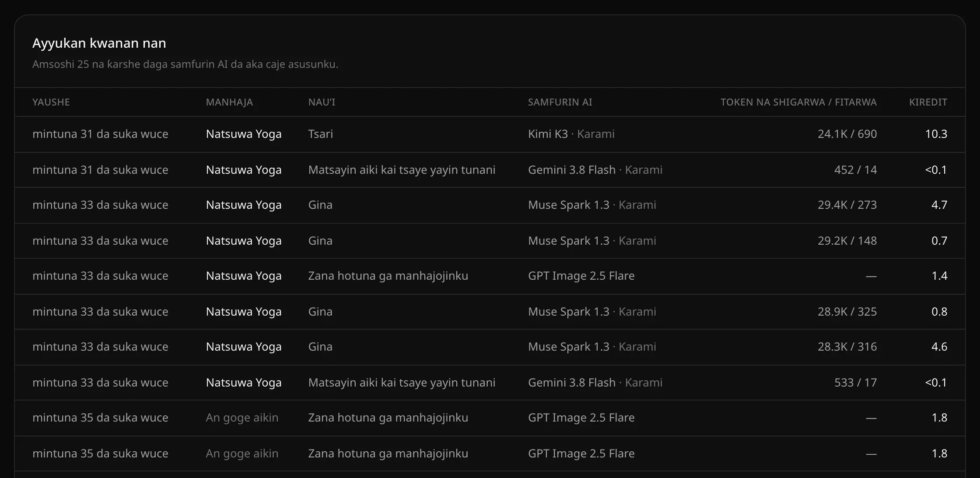Click the NAU'I column header
This screenshot has height=478, width=980.
point(322,102)
